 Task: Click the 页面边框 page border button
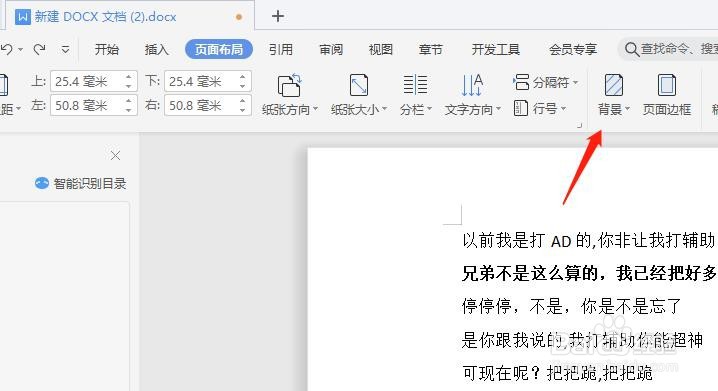pyautogui.click(x=667, y=96)
